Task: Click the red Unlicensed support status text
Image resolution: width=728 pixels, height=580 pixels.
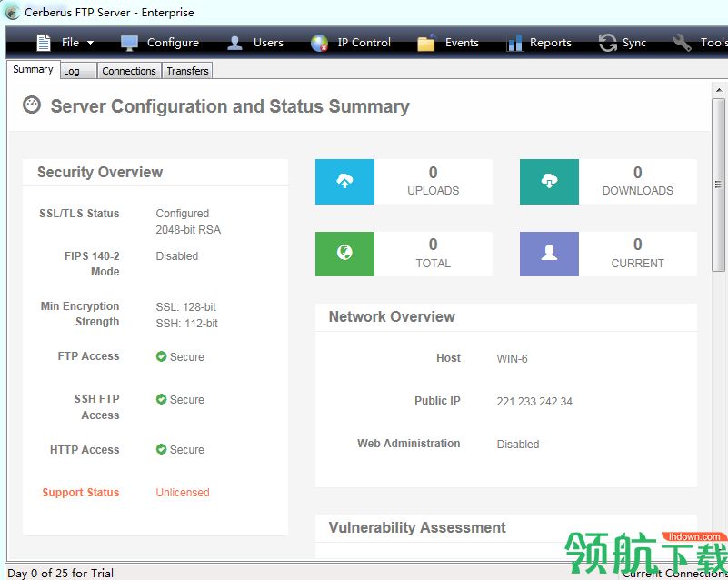Action: [x=183, y=492]
